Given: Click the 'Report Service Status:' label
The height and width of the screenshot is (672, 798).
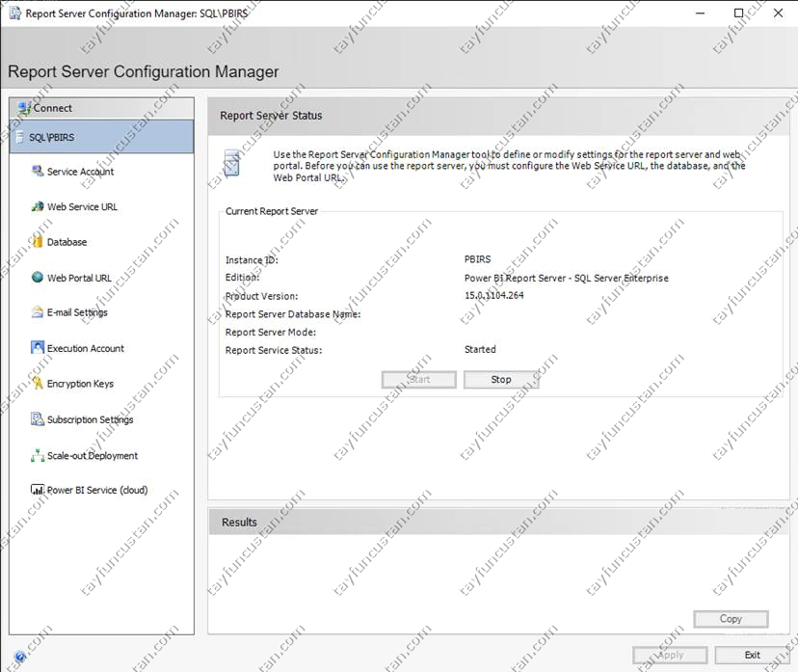Looking at the screenshot, I should [274, 351].
